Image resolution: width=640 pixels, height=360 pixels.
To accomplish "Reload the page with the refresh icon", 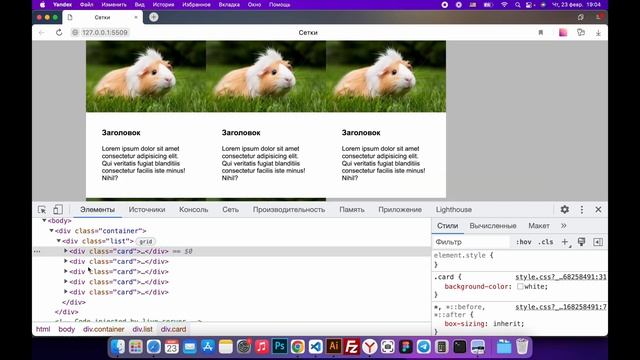I will point(59,32).
